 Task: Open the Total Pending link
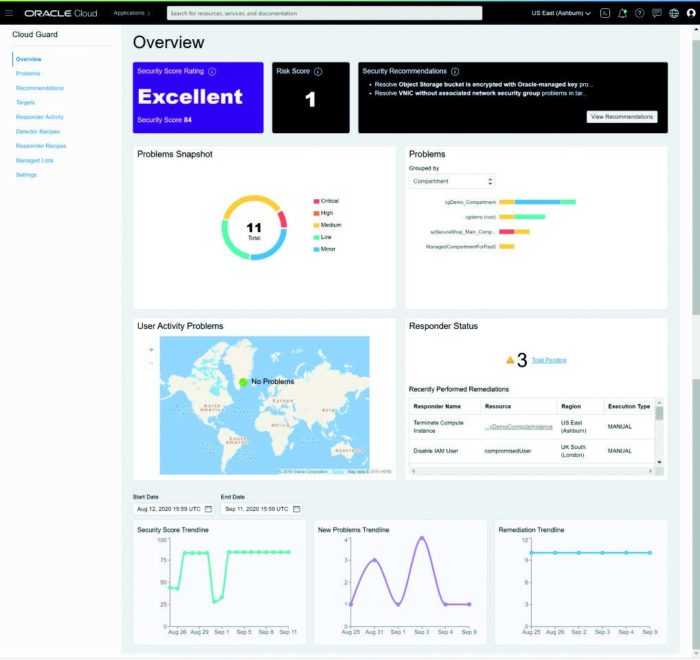[x=549, y=360]
